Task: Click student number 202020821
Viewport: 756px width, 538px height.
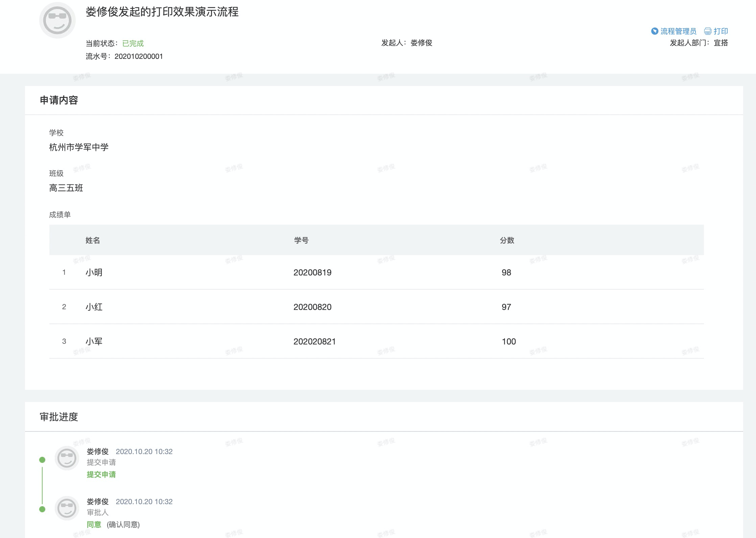Action: 314,341
